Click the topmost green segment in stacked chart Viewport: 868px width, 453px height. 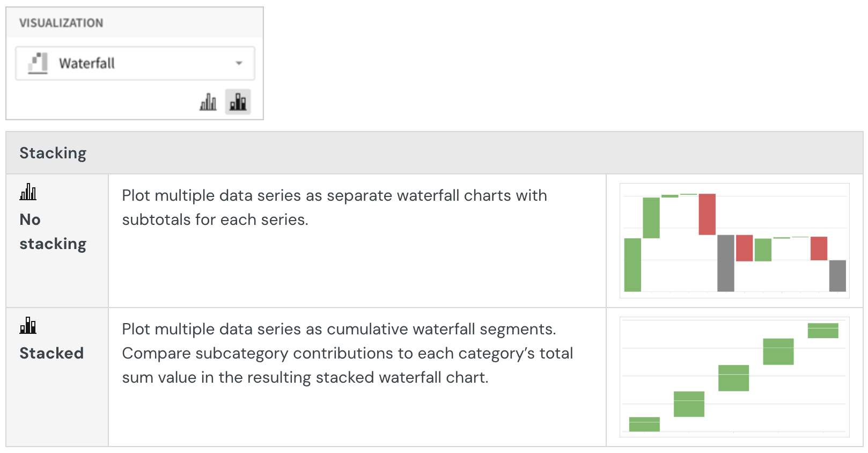point(823,330)
